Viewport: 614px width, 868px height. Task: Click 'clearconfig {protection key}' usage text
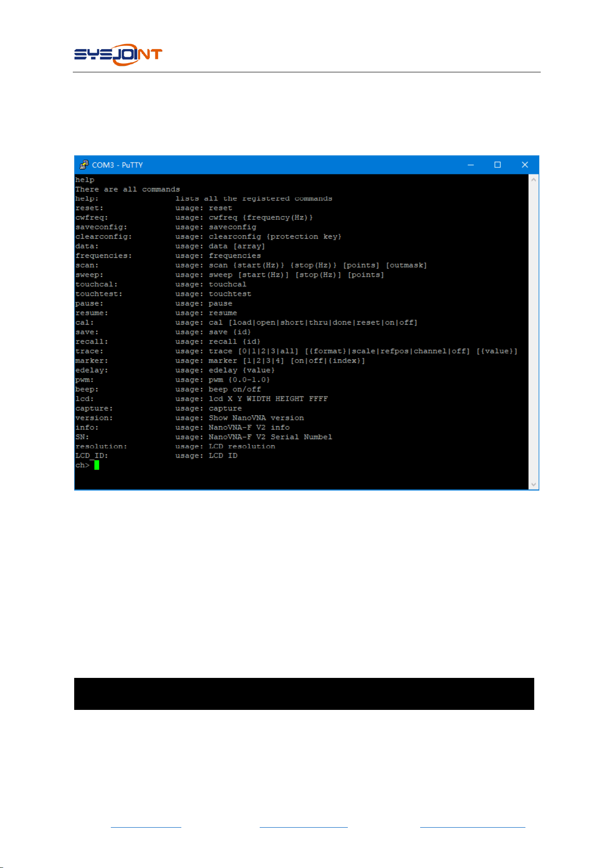275,236
